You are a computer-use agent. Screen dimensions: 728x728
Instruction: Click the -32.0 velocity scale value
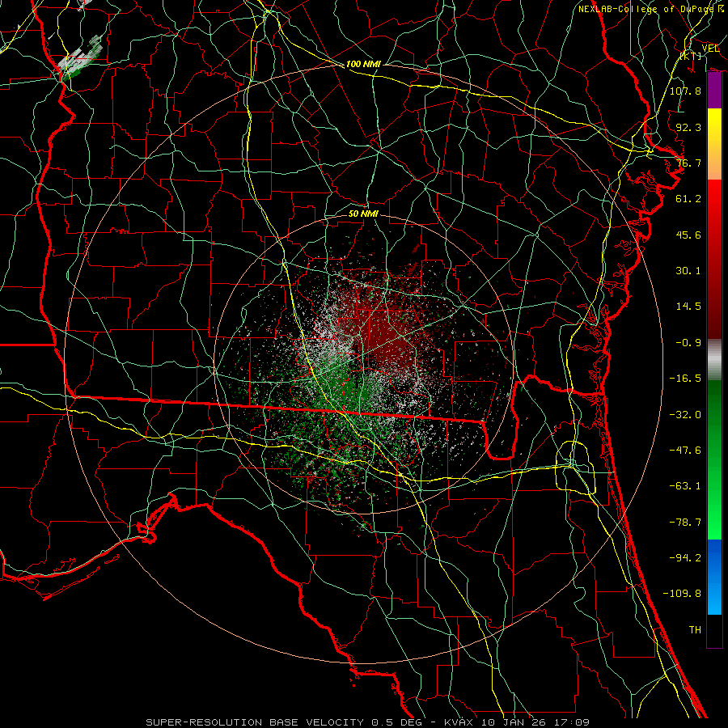tap(685, 415)
